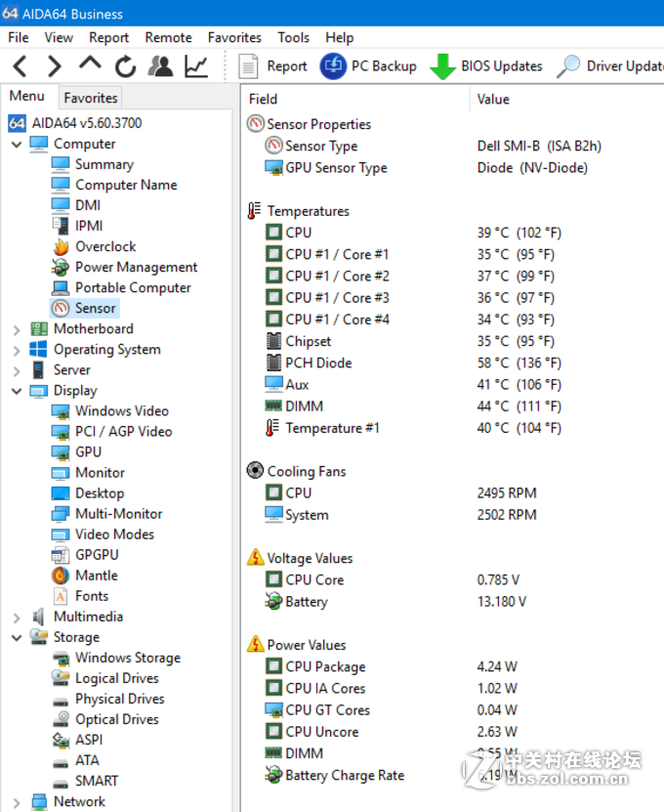Switch to the Favorites tab in sidebar

[x=91, y=98]
